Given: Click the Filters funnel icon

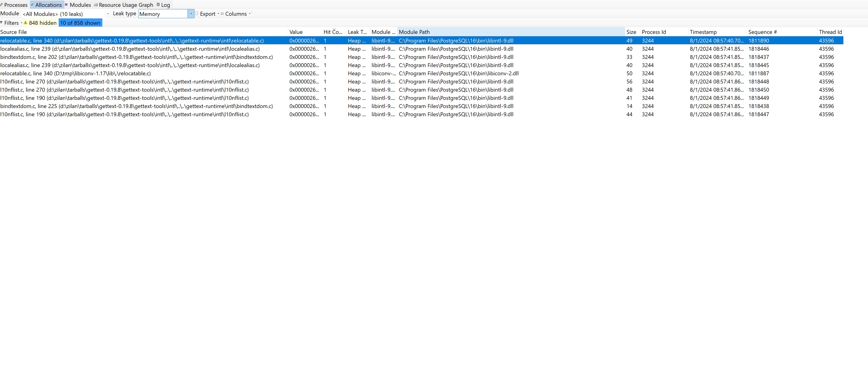Looking at the screenshot, I should coord(2,23).
